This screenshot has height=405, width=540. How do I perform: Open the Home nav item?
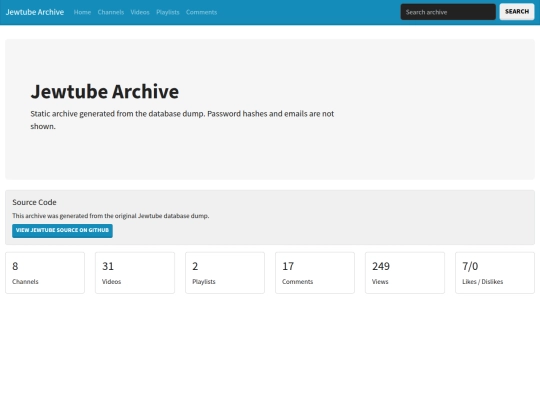click(82, 12)
